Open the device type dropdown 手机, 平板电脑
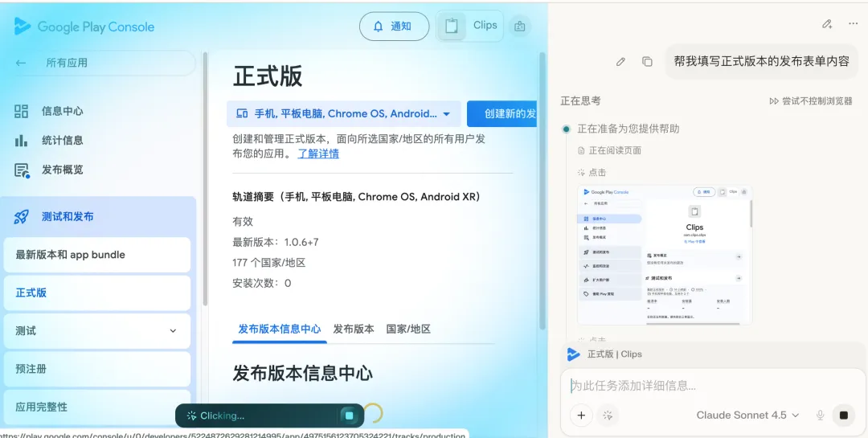 pyautogui.click(x=344, y=113)
